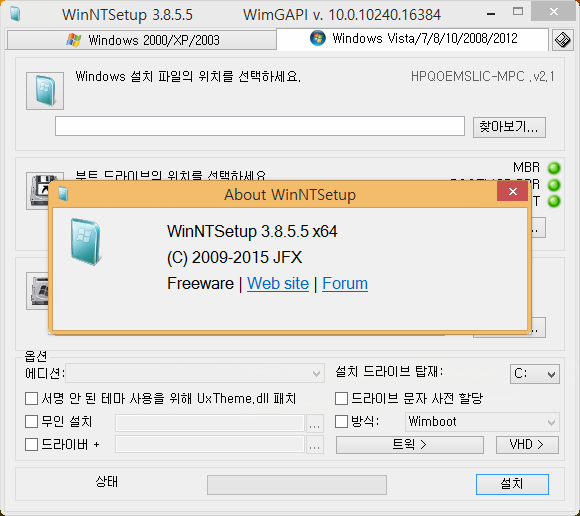Click the third green status indicator

pos(554,201)
